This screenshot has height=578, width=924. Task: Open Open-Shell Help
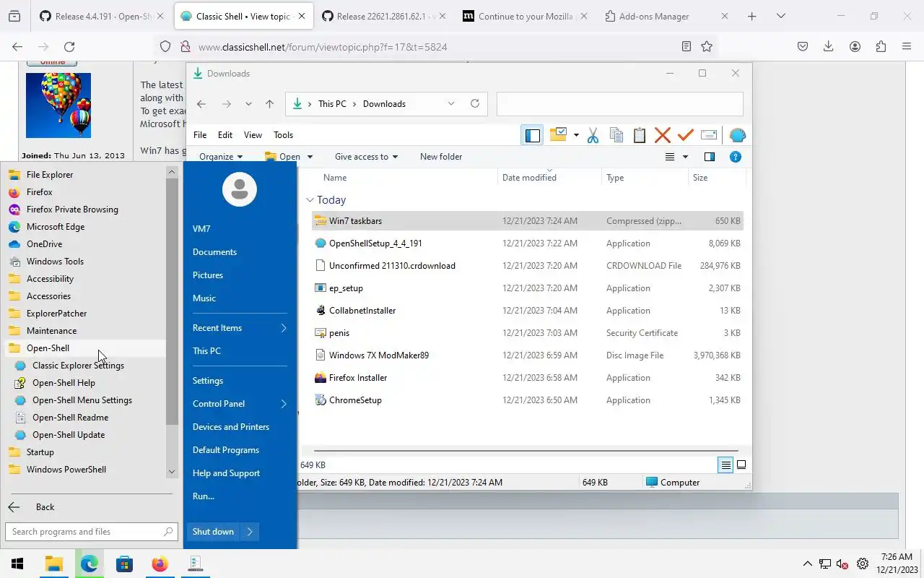click(x=86, y=383)
